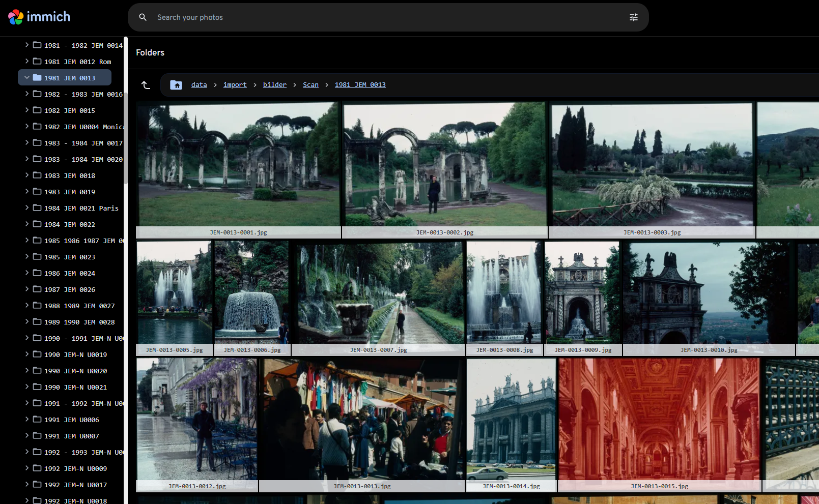Click open folder icon of 1981 JEM 0013

(x=37, y=78)
